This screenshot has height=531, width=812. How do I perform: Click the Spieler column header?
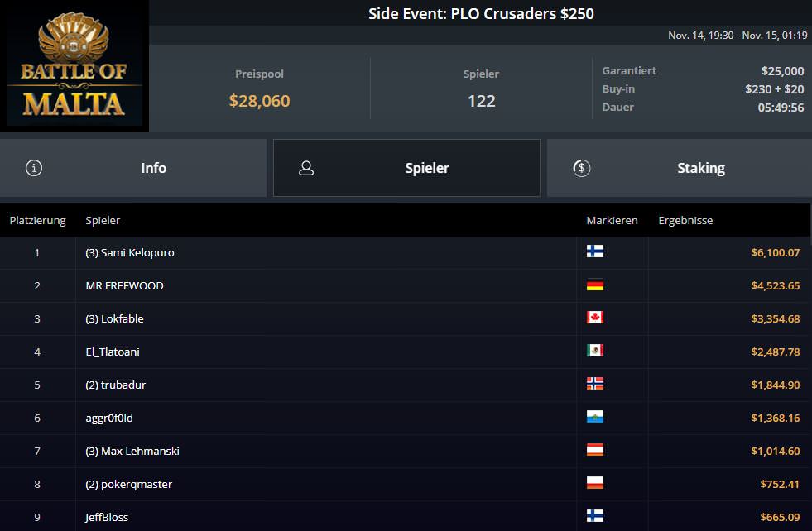click(x=103, y=220)
